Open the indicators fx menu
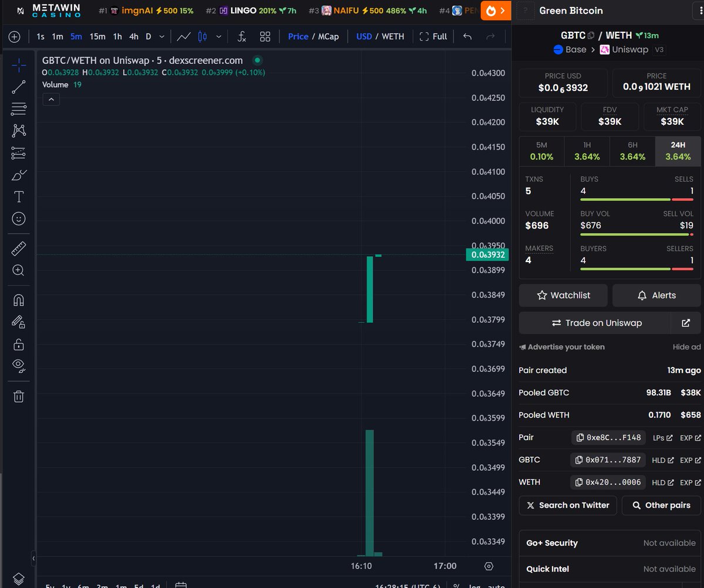Image resolution: width=704 pixels, height=588 pixels. [242, 36]
